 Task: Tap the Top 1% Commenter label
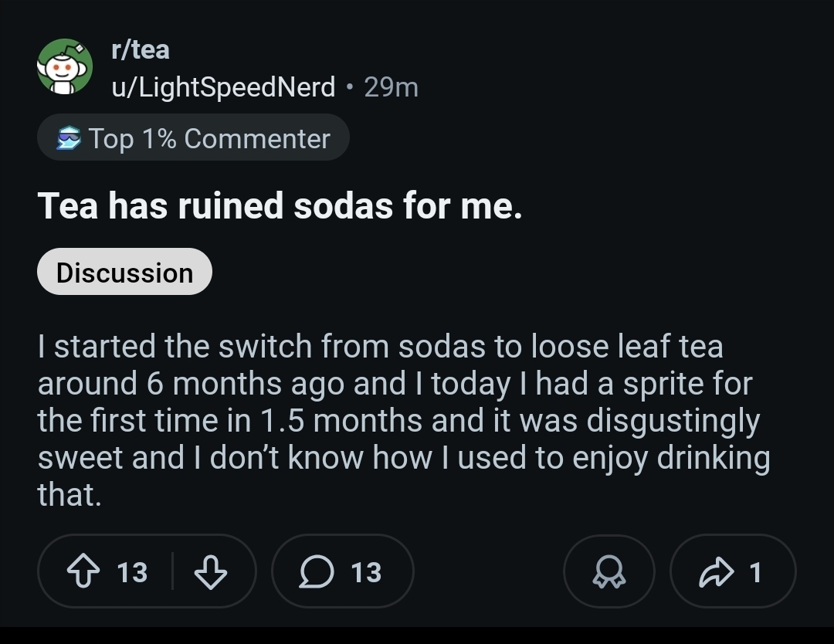[208, 139]
